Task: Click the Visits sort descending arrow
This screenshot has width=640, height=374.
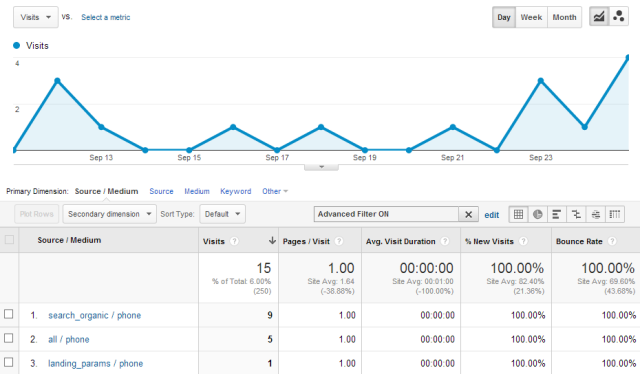Action: tap(272, 241)
